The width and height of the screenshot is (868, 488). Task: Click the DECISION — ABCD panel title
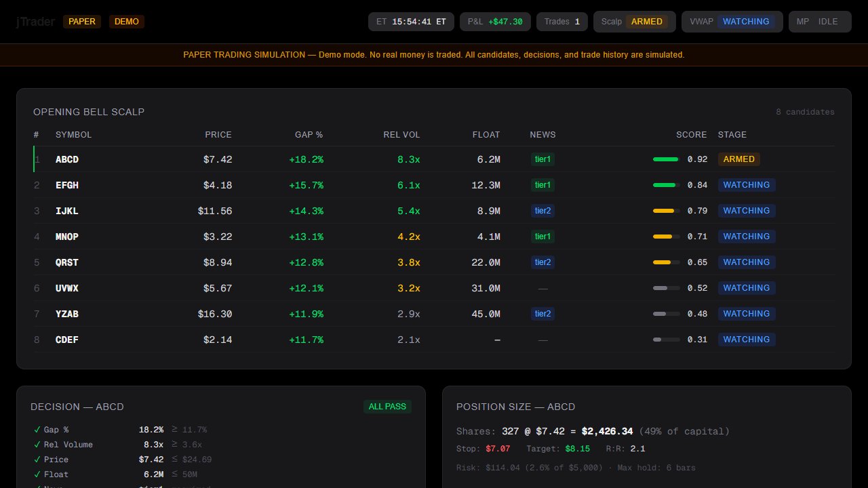77,407
